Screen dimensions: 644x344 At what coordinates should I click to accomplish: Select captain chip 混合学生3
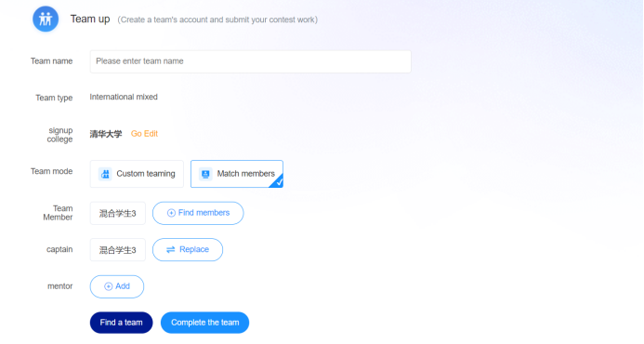click(118, 249)
